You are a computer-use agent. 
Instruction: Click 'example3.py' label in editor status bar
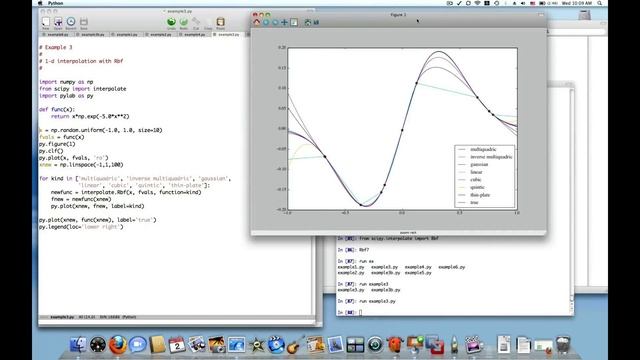62,317
